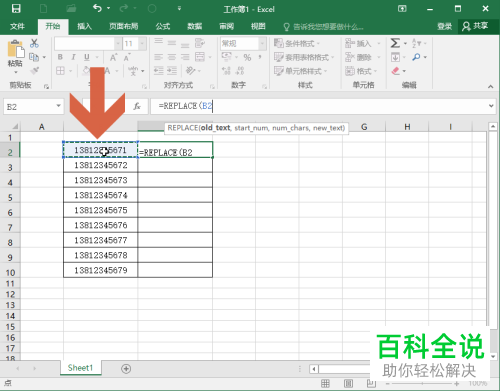The image size is (500, 391).
Task: Click the Merge and Center icon
Action: pos(200,57)
